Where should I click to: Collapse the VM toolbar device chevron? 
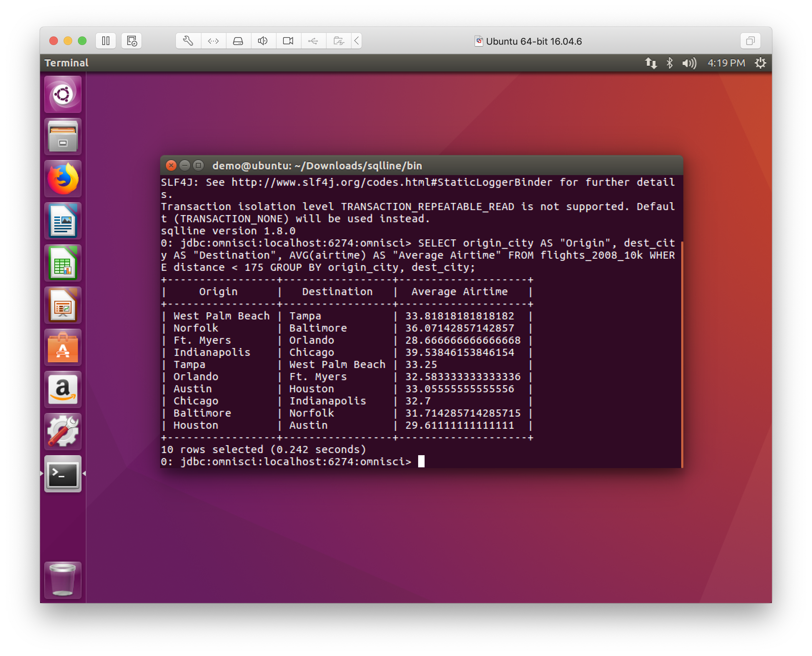(356, 41)
